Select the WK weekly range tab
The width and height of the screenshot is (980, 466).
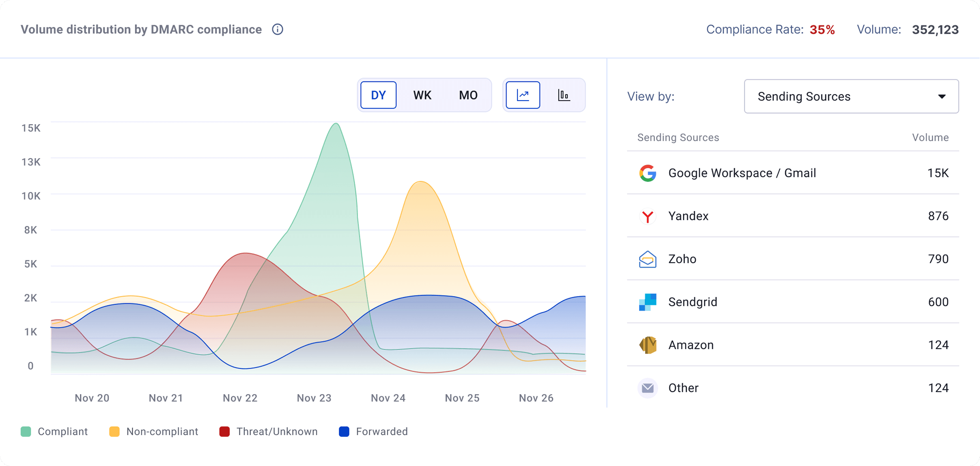422,95
